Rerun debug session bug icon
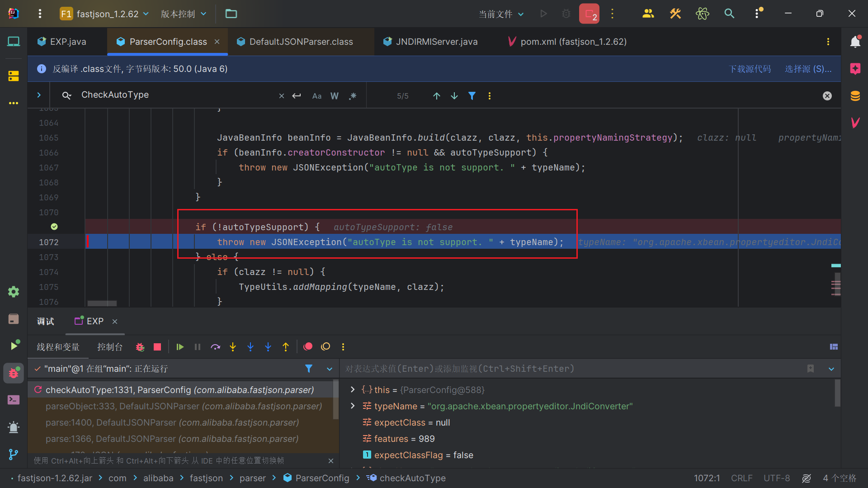868x488 pixels. 140,347
